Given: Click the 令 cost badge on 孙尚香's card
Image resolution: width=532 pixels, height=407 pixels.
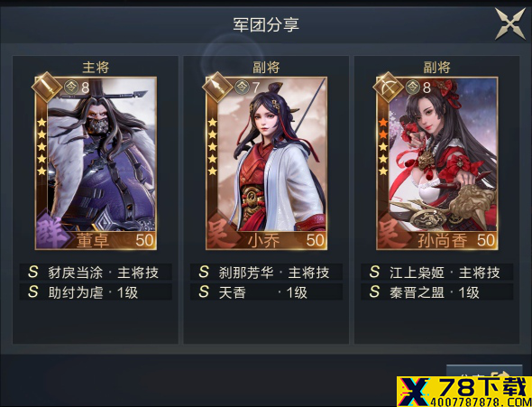Looking at the screenshot, I should click(x=413, y=88).
